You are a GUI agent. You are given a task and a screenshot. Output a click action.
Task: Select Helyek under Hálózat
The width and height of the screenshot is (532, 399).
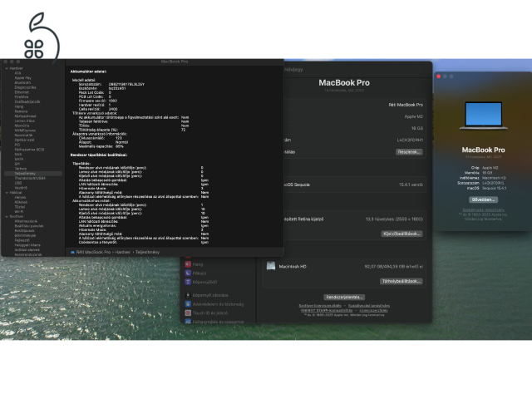20,197
